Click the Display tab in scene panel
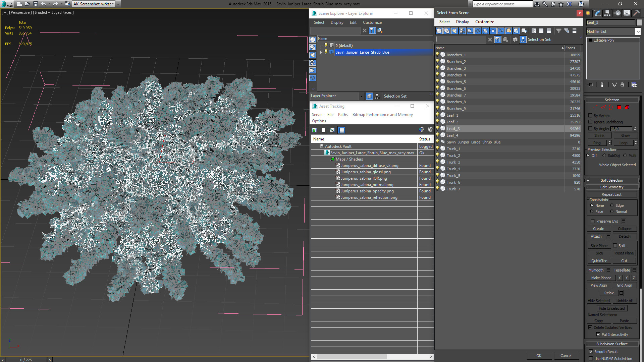Image resolution: width=644 pixels, height=362 pixels. click(x=337, y=22)
